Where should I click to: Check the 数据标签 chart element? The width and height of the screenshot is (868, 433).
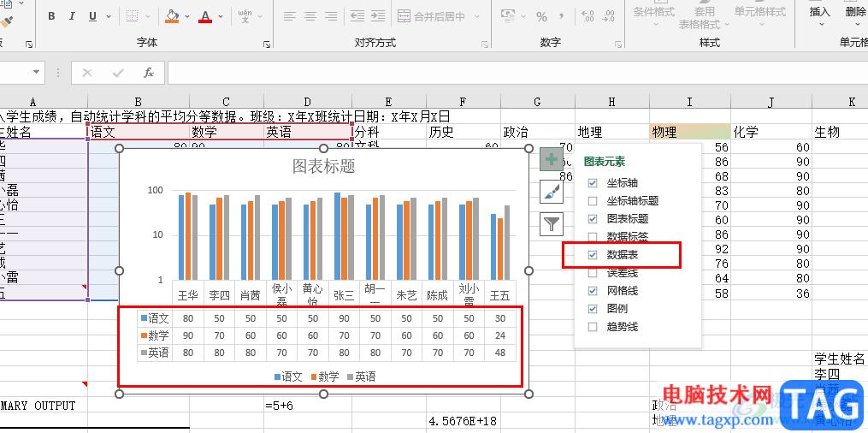pos(593,237)
